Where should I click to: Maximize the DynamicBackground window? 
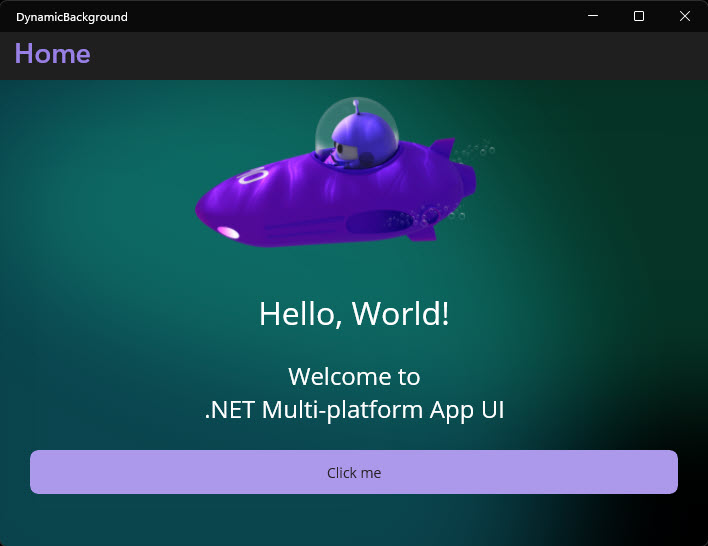639,16
